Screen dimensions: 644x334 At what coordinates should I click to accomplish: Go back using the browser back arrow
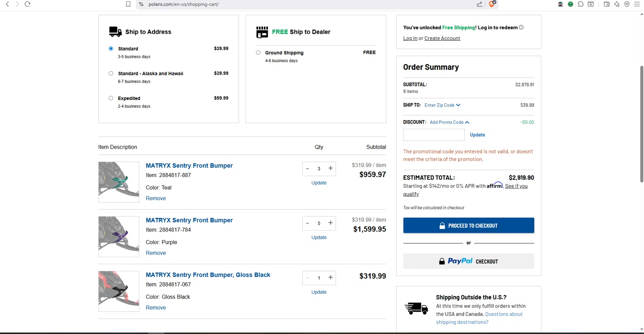point(7,4)
